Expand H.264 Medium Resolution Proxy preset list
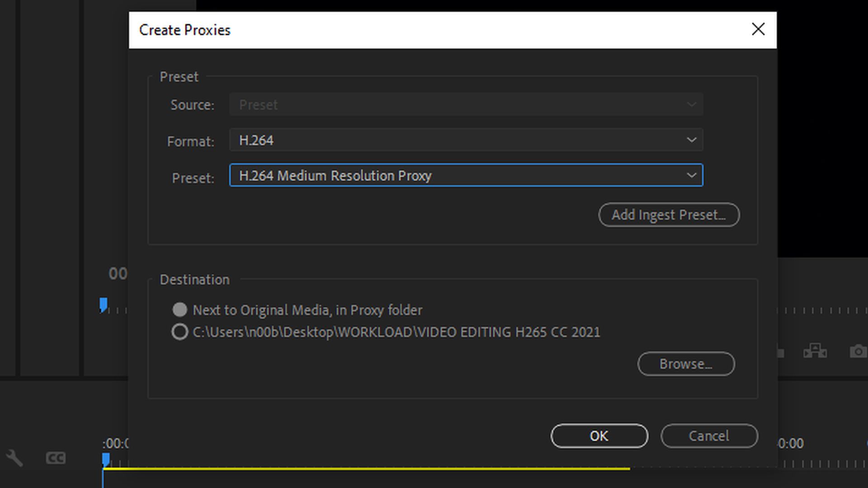Screen dimensions: 868x488 click(466, 175)
